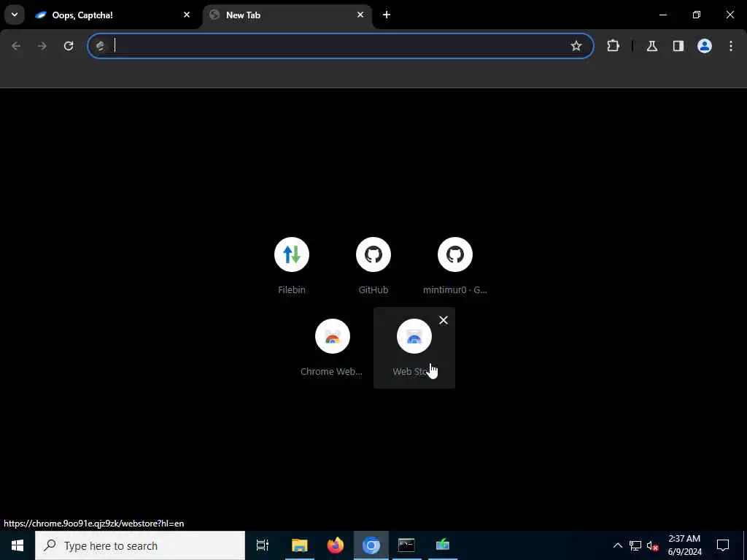Open Task View on taskbar
Viewport: 747px width, 560px height.
[x=263, y=545]
